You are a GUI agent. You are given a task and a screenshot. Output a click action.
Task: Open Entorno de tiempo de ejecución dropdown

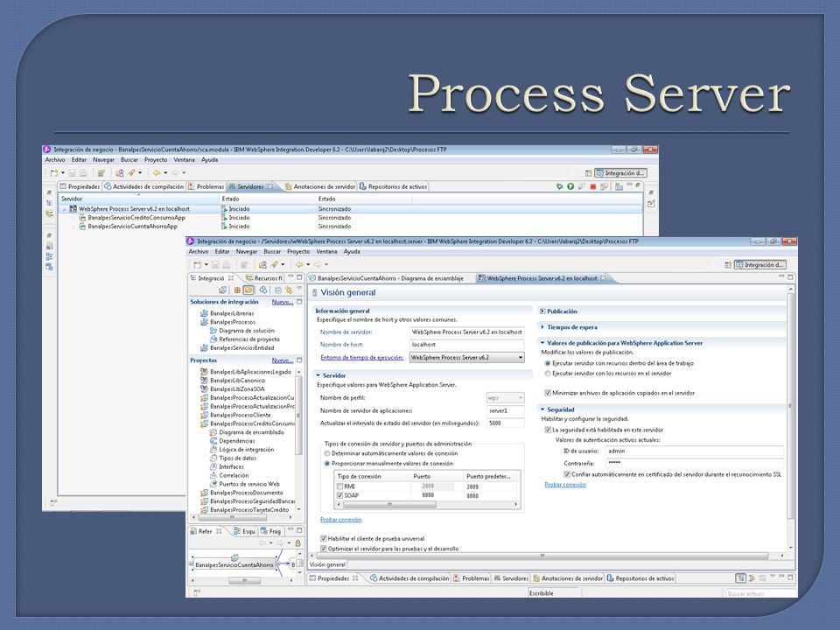click(466, 357)
